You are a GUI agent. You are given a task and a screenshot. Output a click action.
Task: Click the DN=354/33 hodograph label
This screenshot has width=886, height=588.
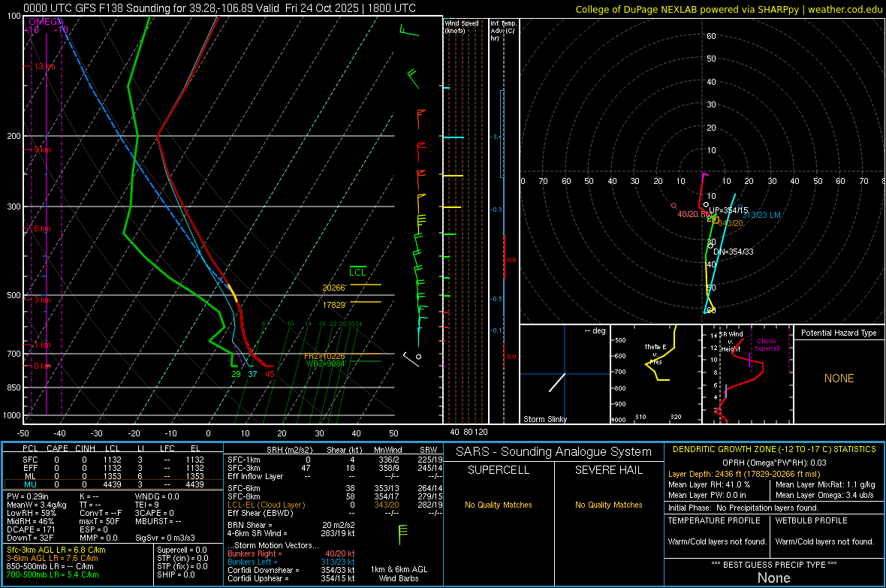pyautogui.click(x=734, y=252)
